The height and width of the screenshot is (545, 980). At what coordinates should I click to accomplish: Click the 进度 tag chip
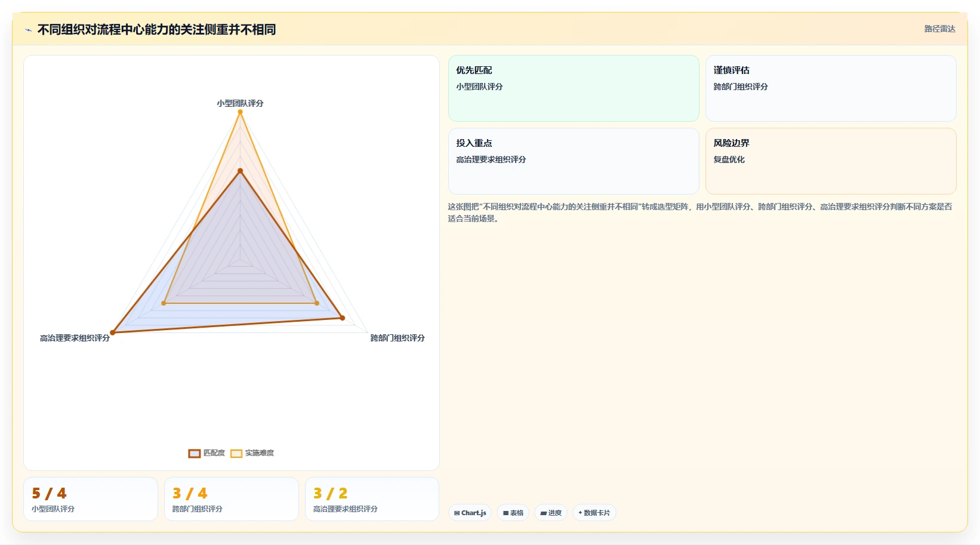pos(551,513)
